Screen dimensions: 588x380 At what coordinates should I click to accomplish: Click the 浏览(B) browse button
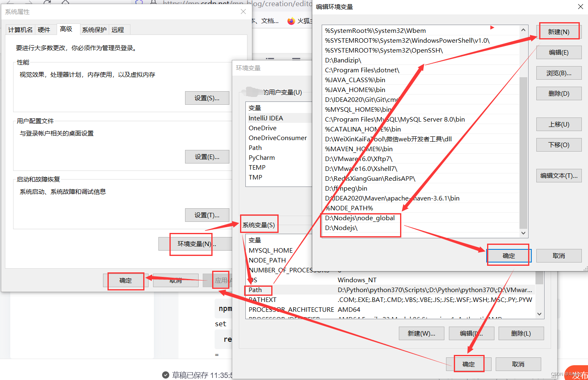coord(558,73)
